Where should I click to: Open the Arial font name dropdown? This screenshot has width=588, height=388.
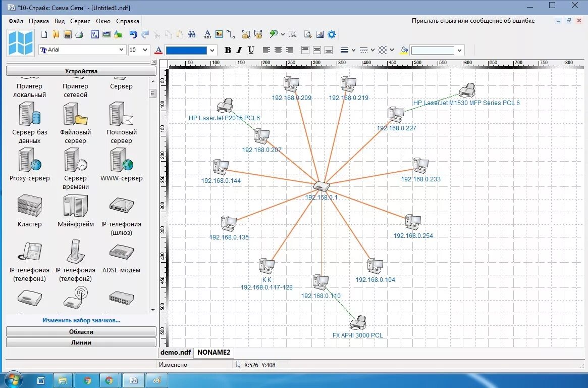[121, 50]
